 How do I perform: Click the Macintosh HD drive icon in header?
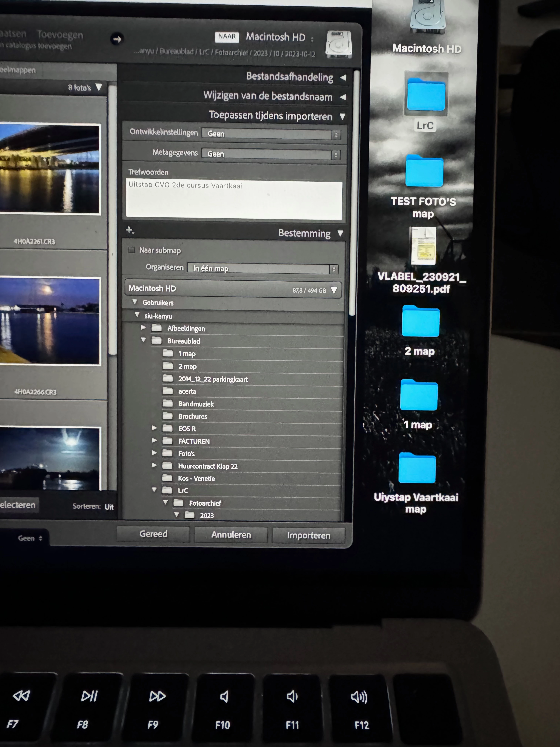point(339,44)
